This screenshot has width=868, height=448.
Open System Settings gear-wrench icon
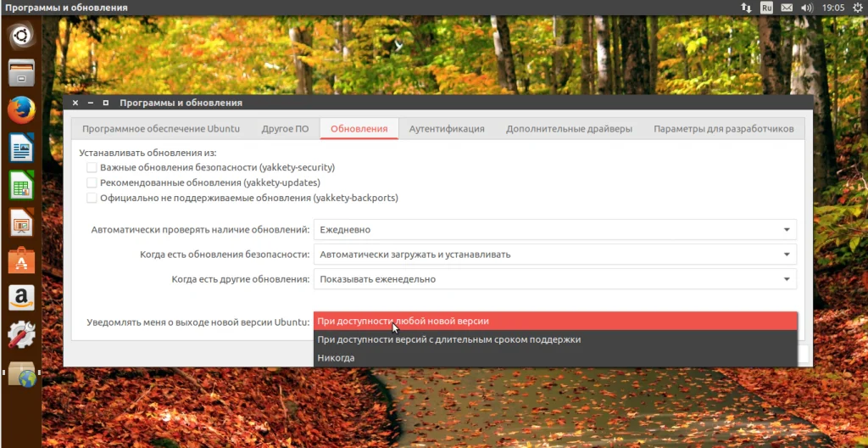[21, 335]
